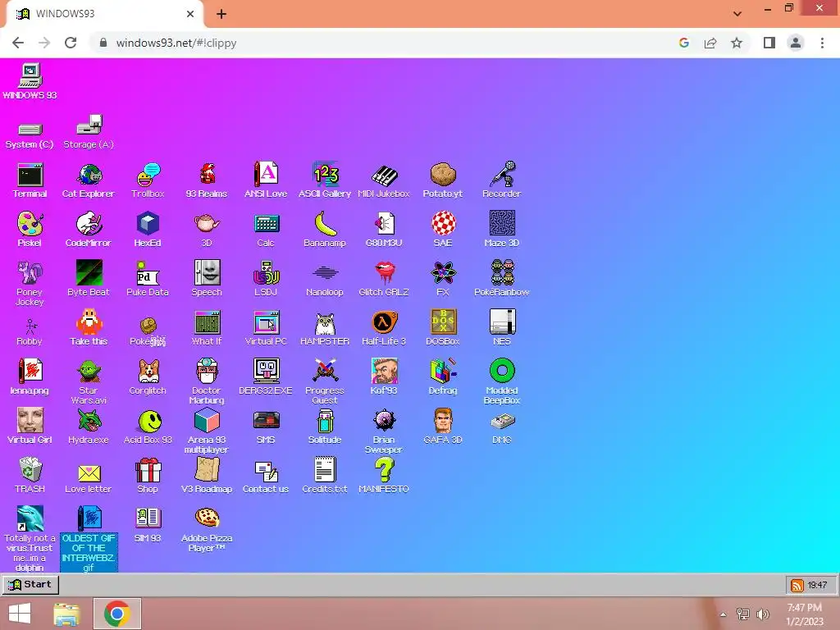This screenshot has height=630, width=840.
Task: Open Bananamp banana icon
Action: (x=325, y=224)
